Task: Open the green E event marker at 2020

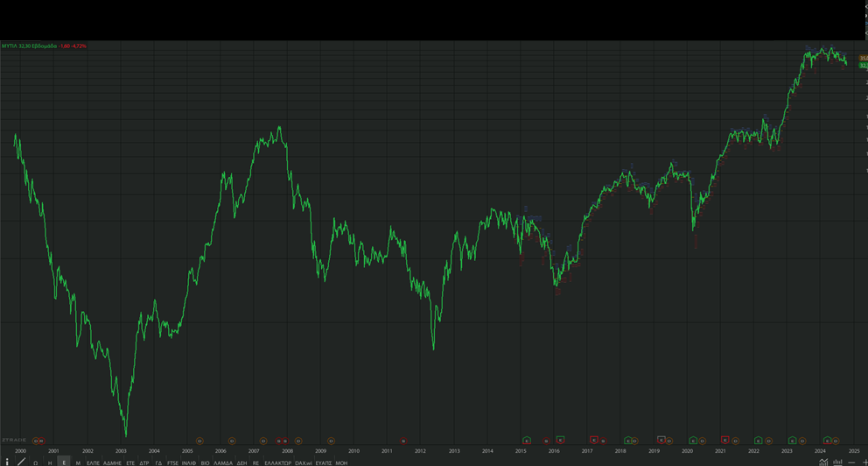Action: [693, 441]
